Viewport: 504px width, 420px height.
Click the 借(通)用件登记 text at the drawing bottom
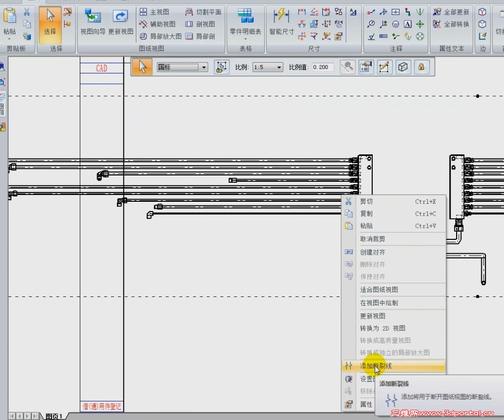[101, 407]
